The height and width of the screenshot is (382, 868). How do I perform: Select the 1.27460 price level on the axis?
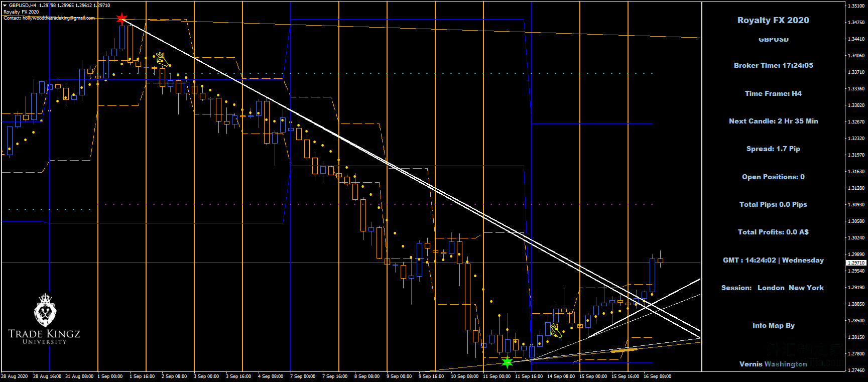click(x=856, y=370)
